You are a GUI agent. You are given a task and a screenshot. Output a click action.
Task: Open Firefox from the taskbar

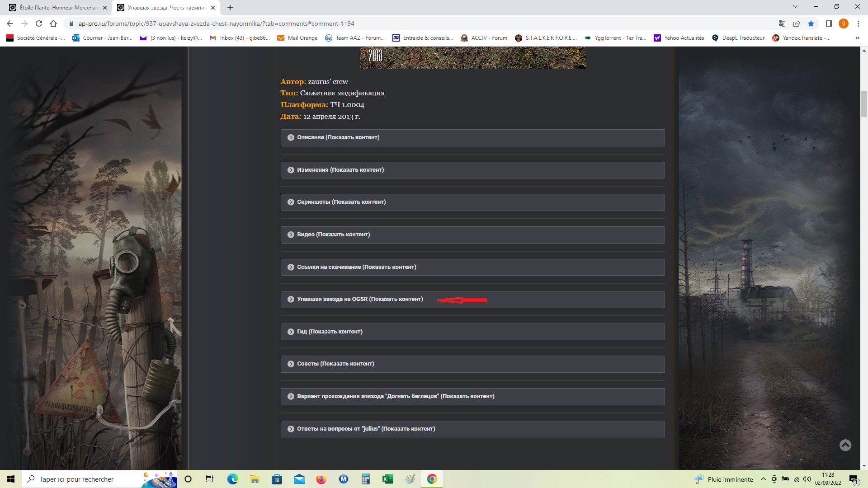tap(321, 479)
